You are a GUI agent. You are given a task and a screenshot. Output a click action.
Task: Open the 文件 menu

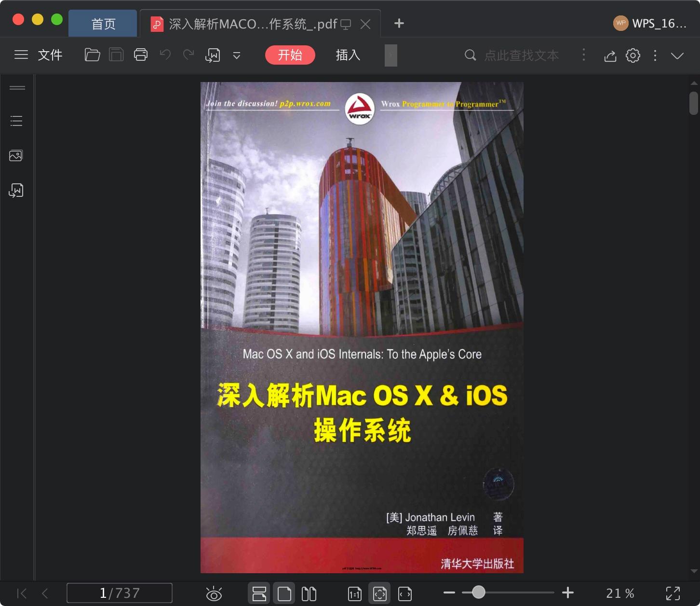(50, 55)
